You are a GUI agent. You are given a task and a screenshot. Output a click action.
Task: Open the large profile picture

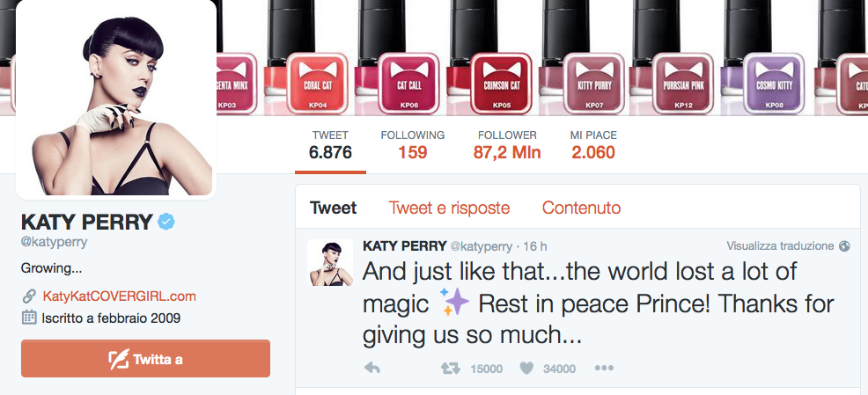pos(116,99)
